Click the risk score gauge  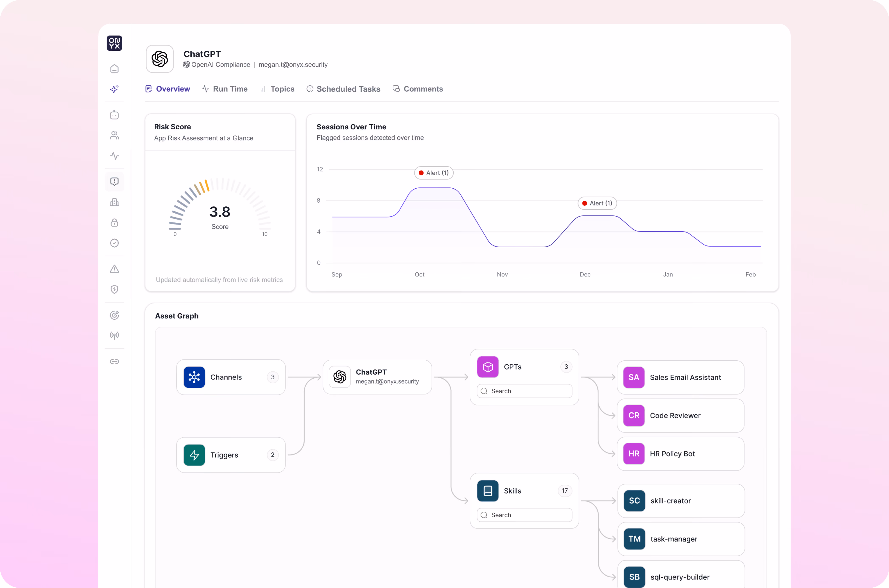pyautogui.click(x=220, y=204)
